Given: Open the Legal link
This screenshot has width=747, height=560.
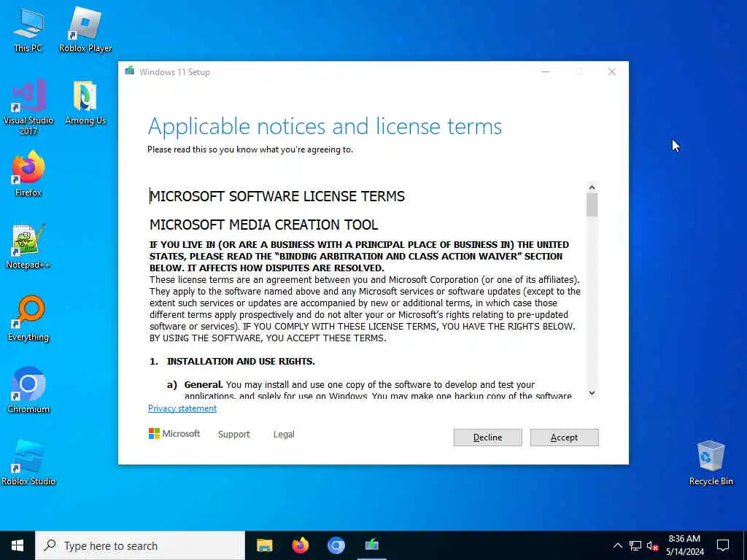Looking at the screenshot, I should click(x=284, y=435).
